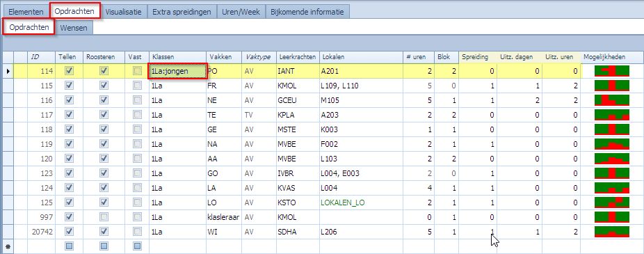Select teacher cell KSTO

click(x=298, y=203)
